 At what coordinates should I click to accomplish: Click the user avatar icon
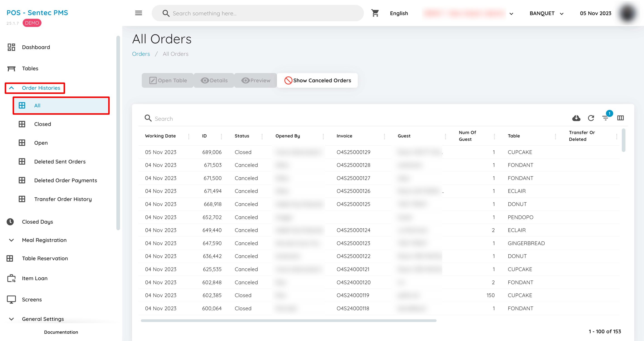(627, 13)
